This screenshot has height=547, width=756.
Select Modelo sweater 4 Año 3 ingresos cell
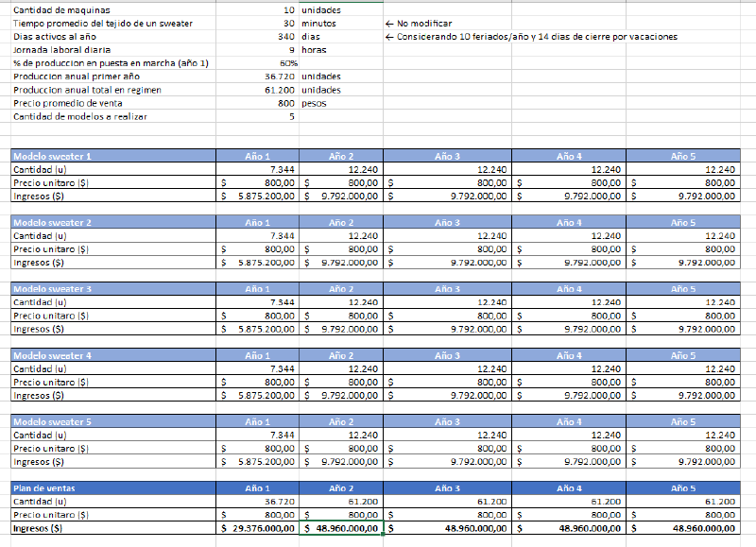coord(447,395)
